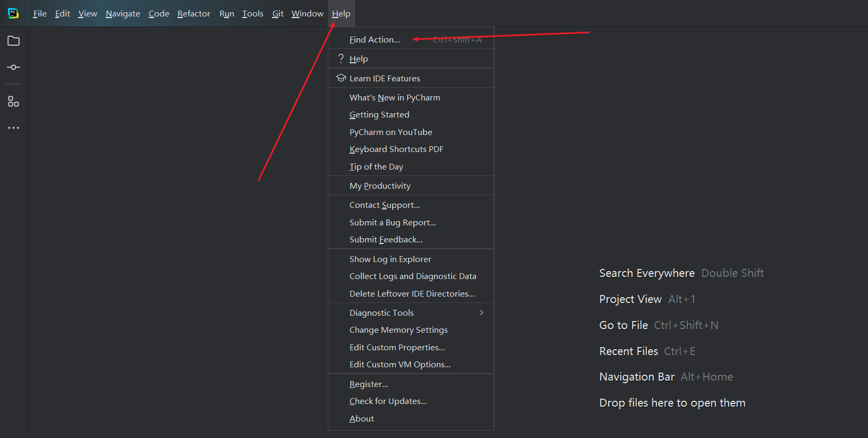
Task: Expand the Diagnostic Tools submenu arrow
Action: coord(482,313)
